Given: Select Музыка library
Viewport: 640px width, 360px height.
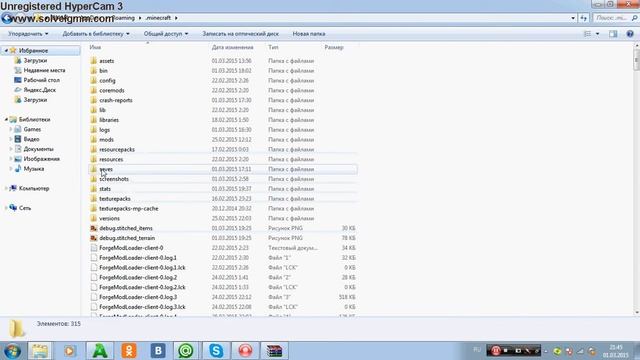Looking at the screenshot, I should [x=33, y=169].
